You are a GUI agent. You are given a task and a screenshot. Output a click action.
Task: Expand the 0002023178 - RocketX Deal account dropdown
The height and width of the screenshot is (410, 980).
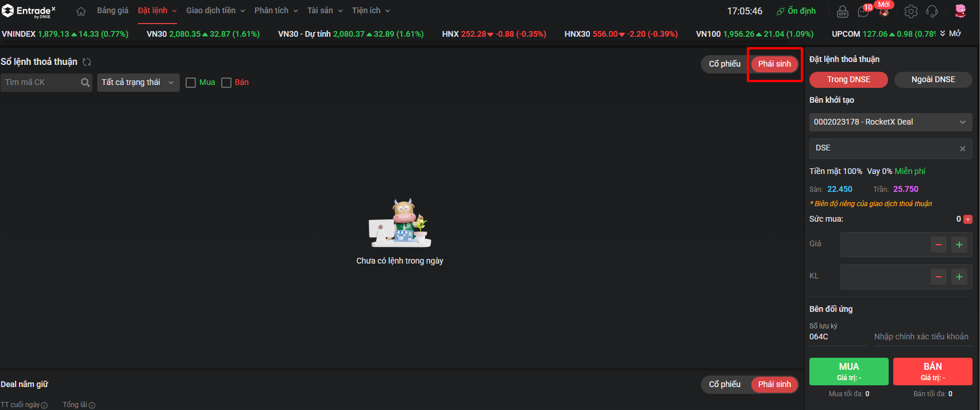pos(891,122)
